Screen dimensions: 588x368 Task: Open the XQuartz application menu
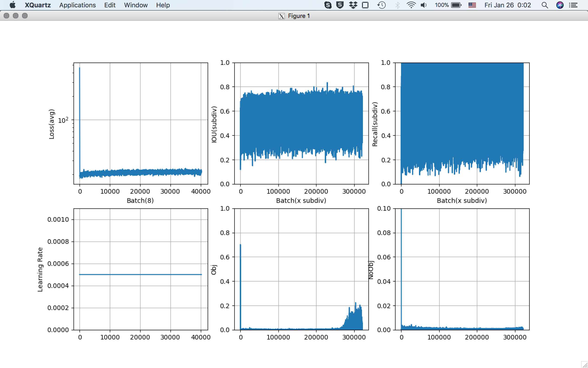(x=38, y=5)
